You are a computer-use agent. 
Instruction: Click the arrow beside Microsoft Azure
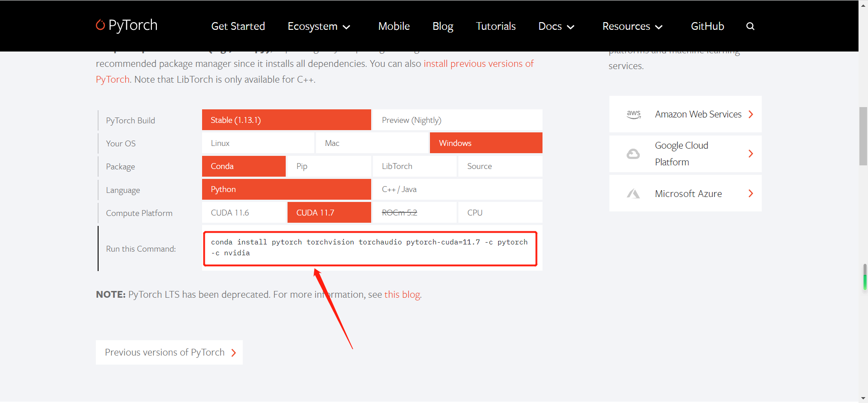point(751,193)
